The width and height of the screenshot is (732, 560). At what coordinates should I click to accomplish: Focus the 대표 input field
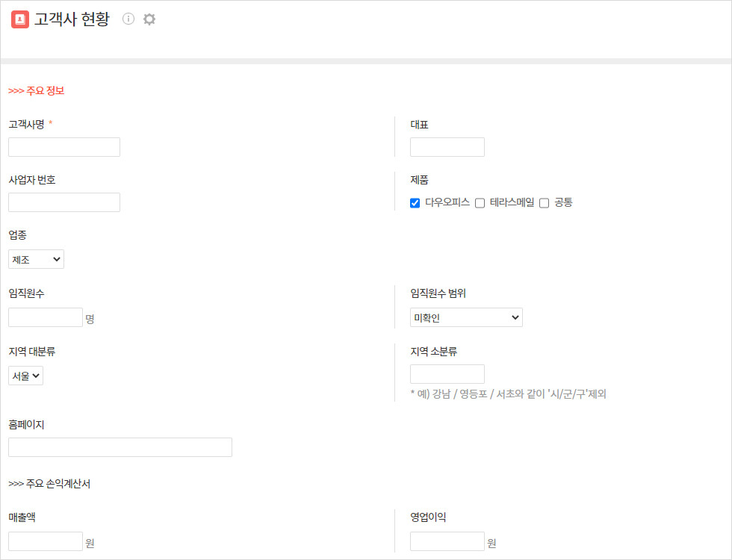(x=447, y=147)
